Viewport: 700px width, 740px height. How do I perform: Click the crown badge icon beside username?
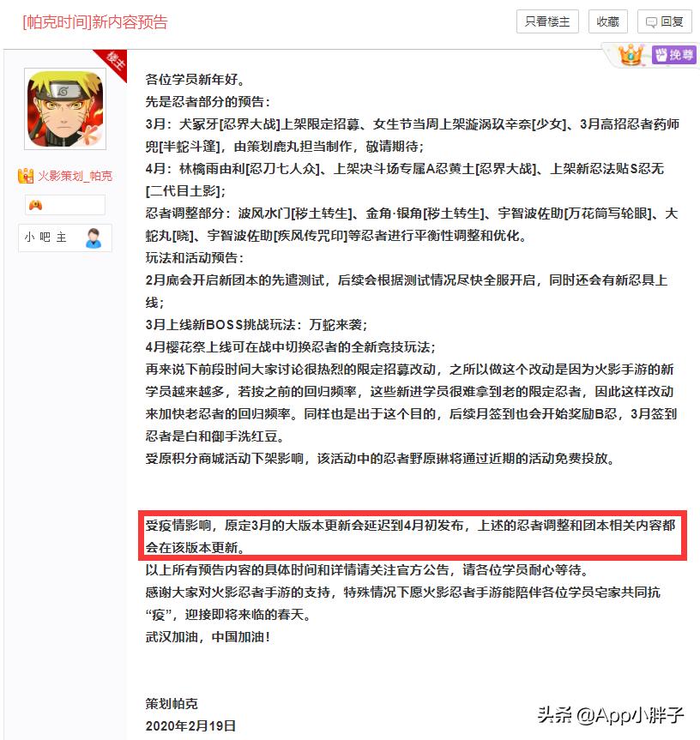click(x=26, y=176)
